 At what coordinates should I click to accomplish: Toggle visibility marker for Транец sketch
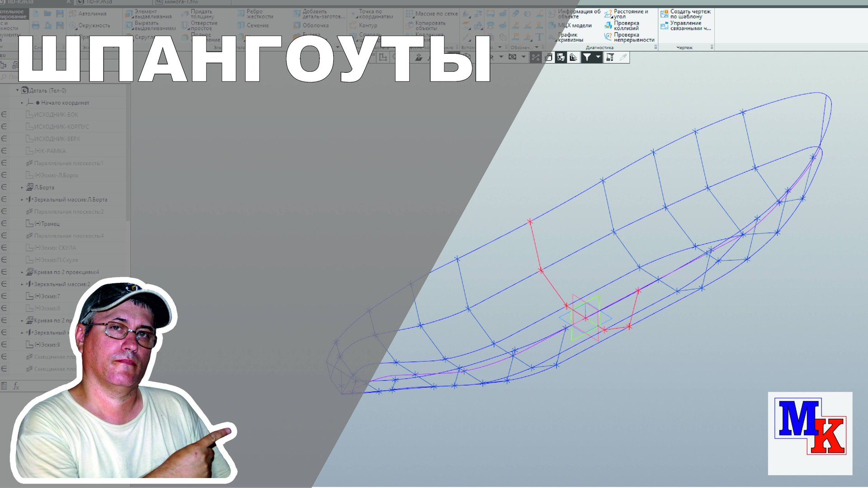(4, 224)
